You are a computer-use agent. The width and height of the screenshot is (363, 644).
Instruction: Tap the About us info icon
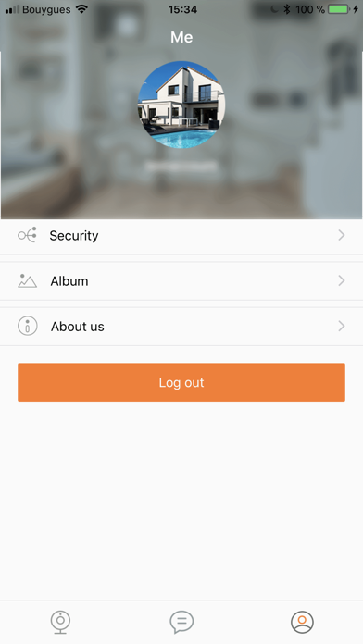click(28, 327)
